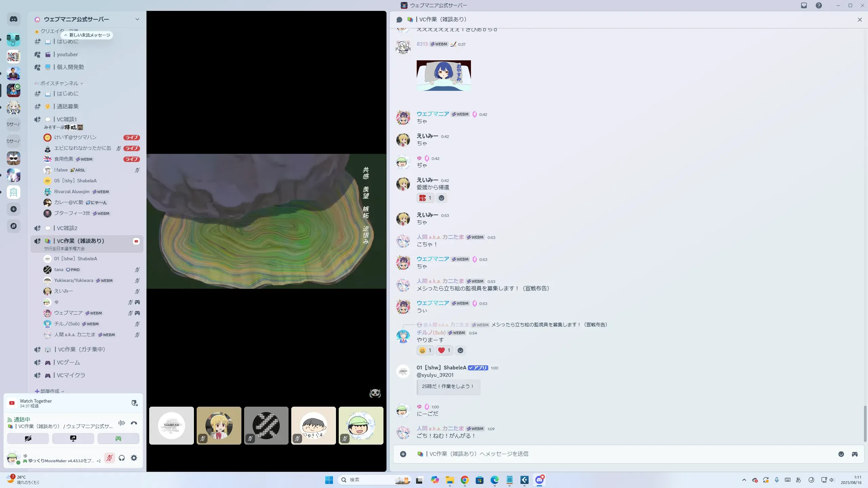Expand the 部屋作成 category
The width and height of the screenshot is (868, 488).
50,391
